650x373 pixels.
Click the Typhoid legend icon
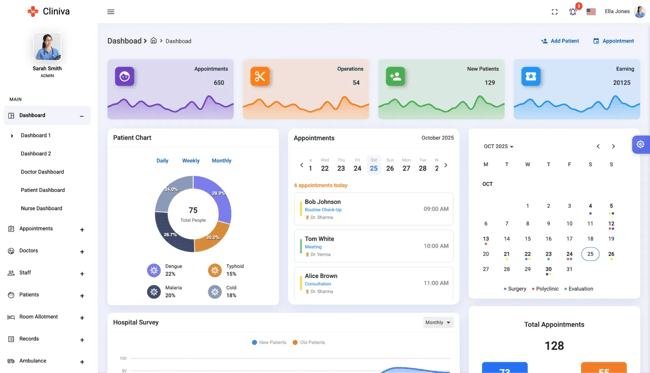point(215,270)
